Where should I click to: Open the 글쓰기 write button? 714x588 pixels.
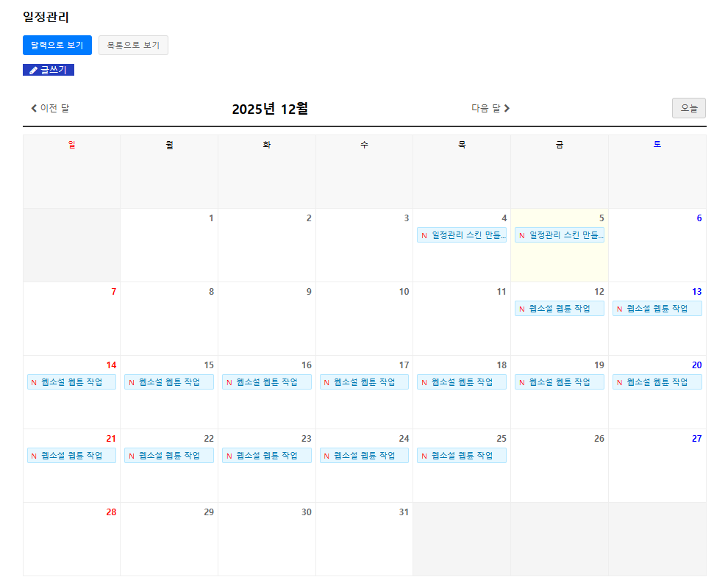pos(49,70)
